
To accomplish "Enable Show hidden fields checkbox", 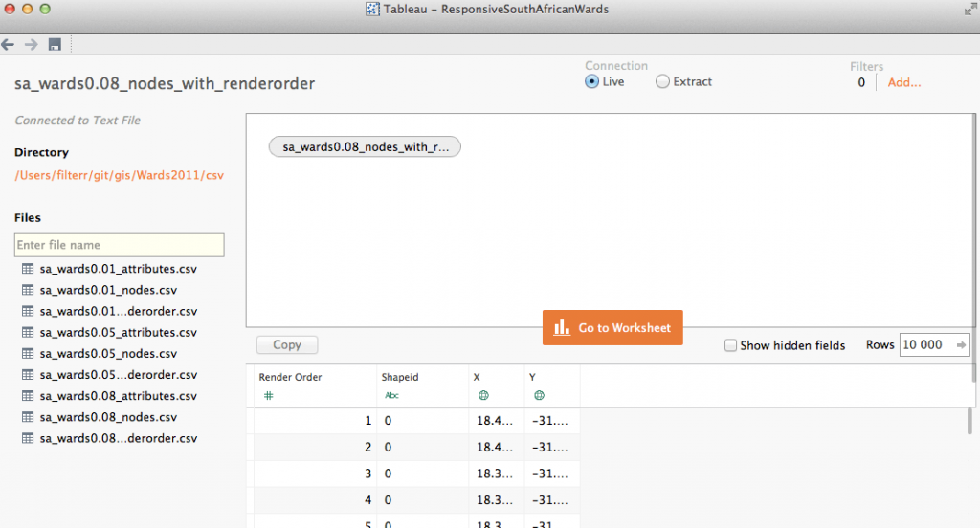I will 730,345.
